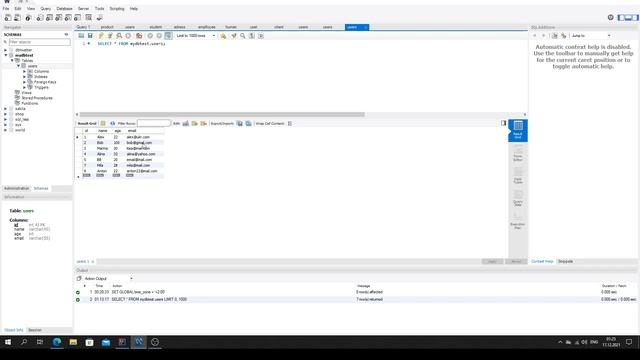The height and width of the screenshot is (360, 640).
Task: Open the File menu
Action: coord(6,9)
